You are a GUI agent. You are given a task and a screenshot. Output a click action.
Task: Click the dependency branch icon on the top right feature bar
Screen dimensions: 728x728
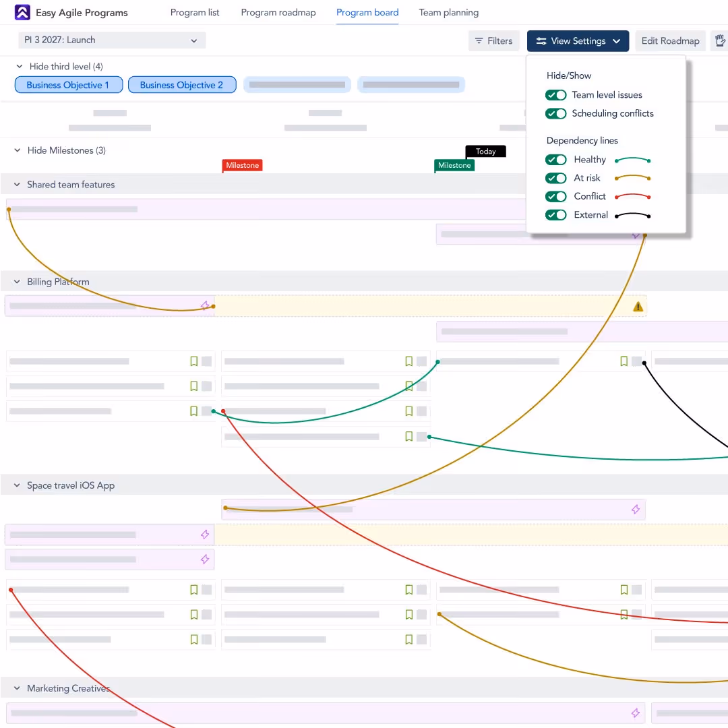pyautogui.click(x=636, y=235)
